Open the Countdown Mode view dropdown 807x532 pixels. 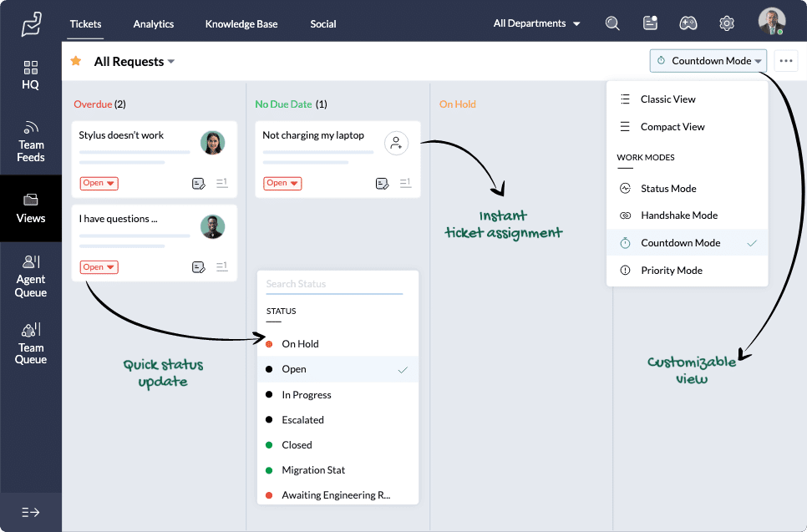(x=708, y=60)
